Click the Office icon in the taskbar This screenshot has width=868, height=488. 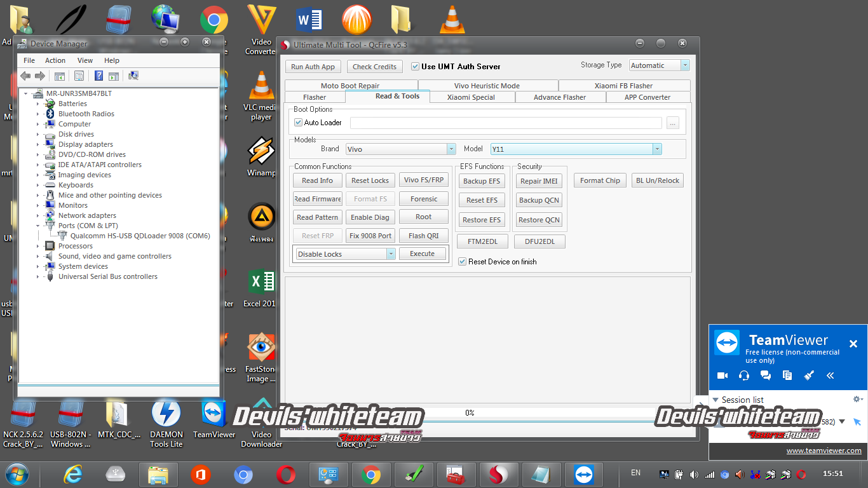click(x=200, y=475)
